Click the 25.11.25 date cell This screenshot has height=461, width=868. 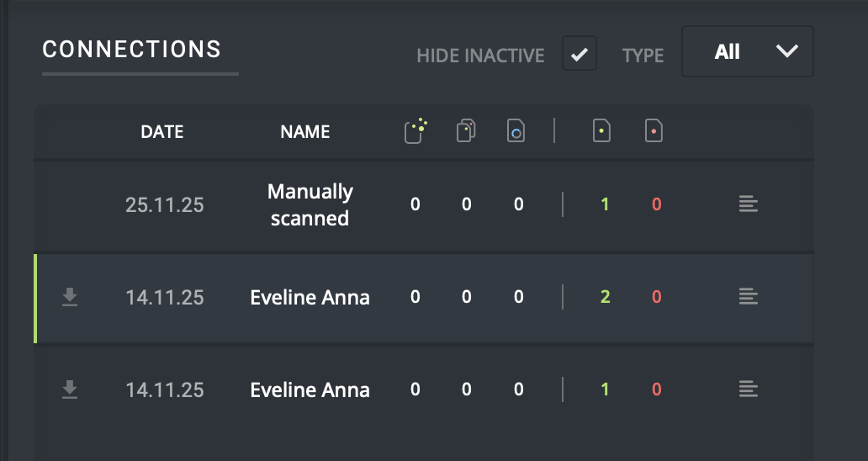click(x=164, y=205)
